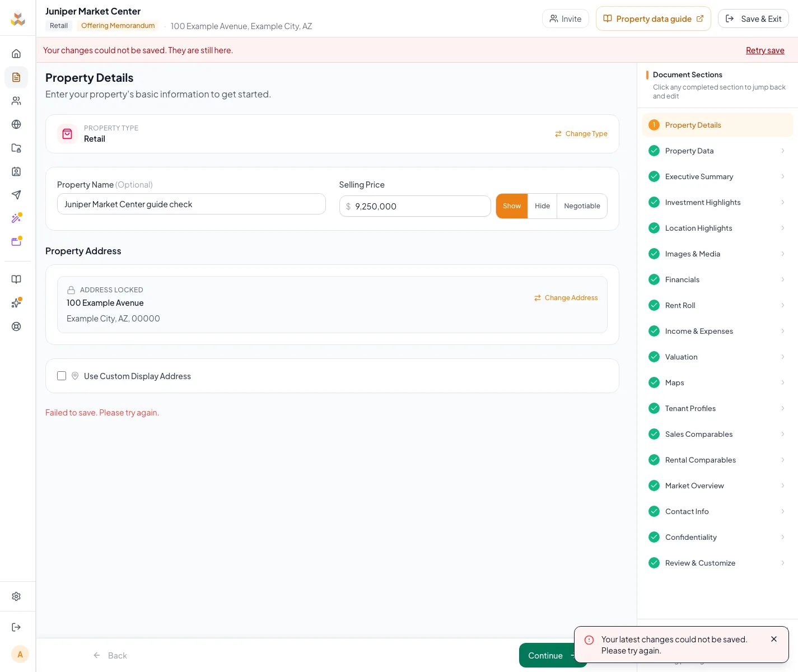Click the Invite button
The image size is (798, 672).
566,18
